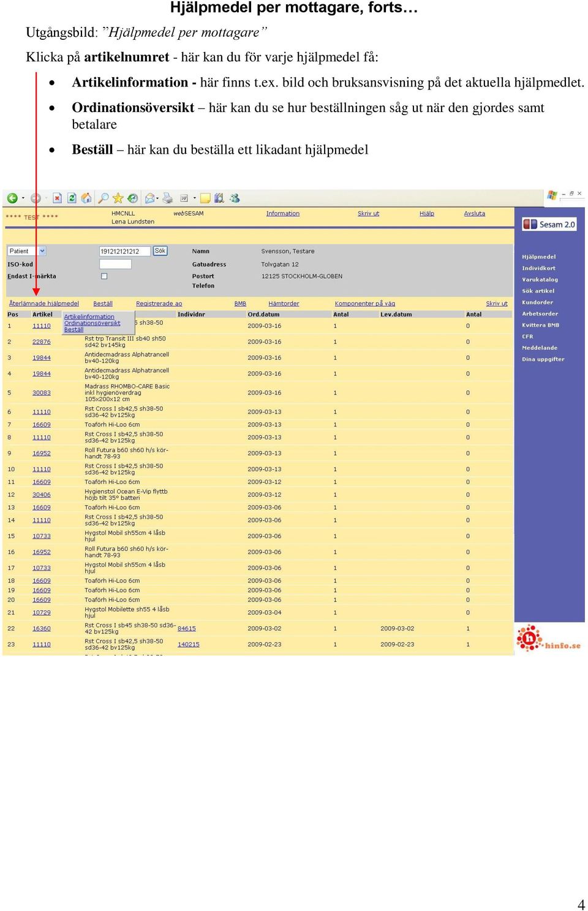This screenshot has height=911, width=588.
Task: Open CFR in the right sidebar
Action: (527, 336)
